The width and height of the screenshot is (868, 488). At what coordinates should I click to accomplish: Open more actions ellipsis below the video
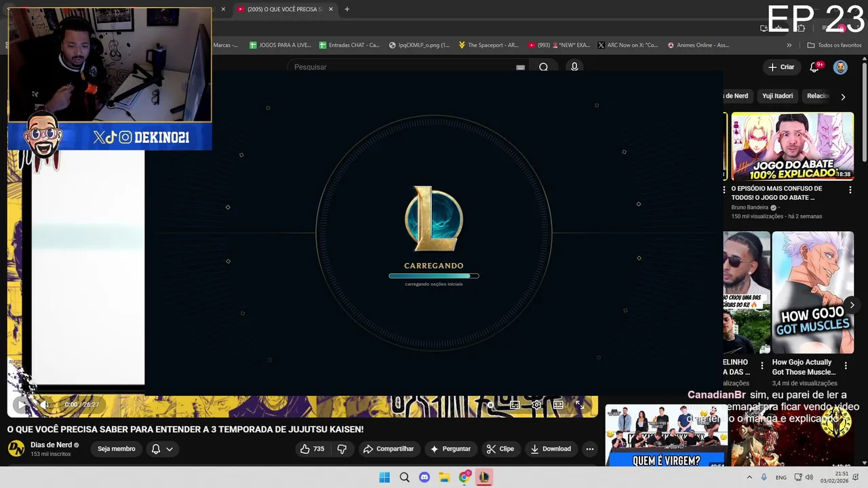pyautogui.click(x=590, y=449)
